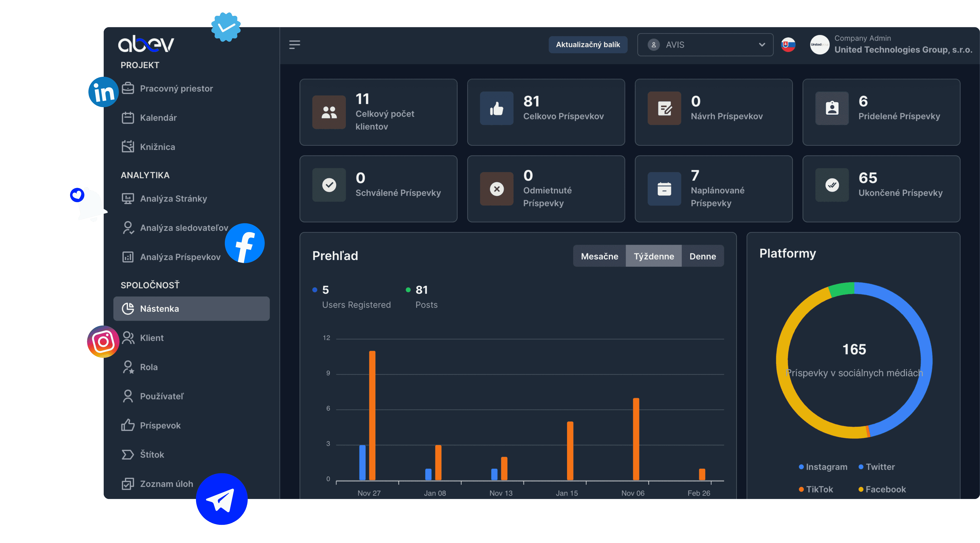Click the Príspevok thumbs-up icon
The image size is (980, 543).
(128, 425)
